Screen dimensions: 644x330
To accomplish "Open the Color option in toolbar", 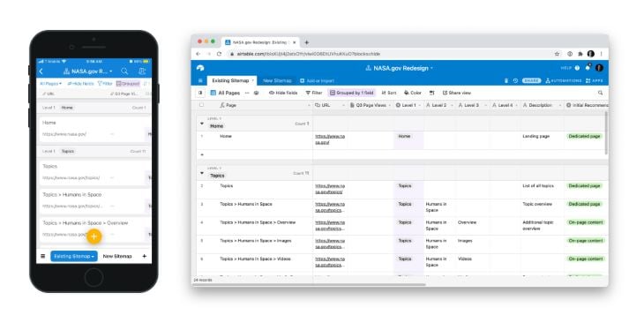I will click(x=412, y=93).
